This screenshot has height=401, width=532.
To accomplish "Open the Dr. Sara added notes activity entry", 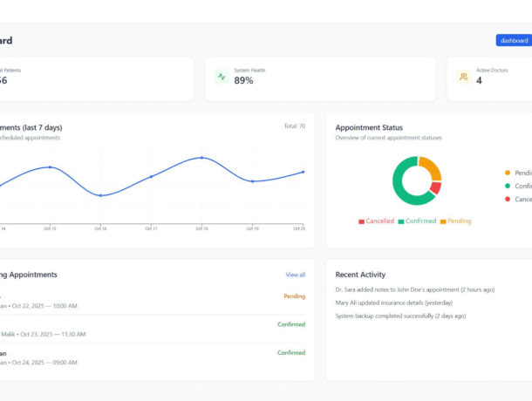I will pyautogui.click(x=415, y=289).
